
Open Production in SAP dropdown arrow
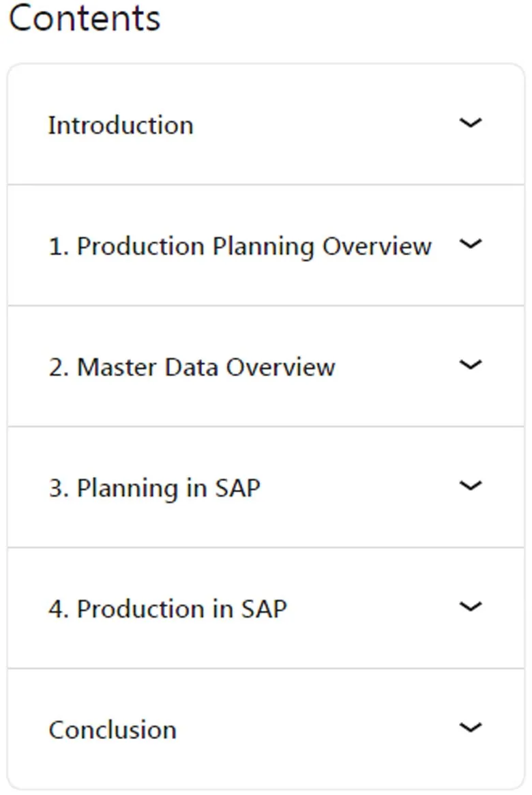point(470,607)
